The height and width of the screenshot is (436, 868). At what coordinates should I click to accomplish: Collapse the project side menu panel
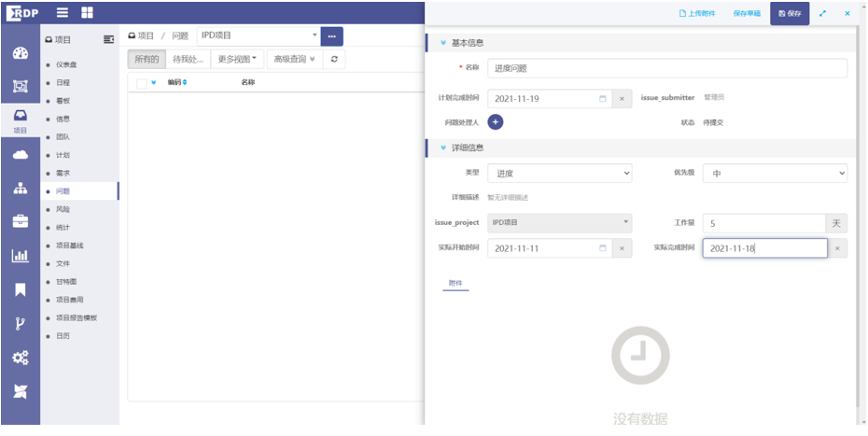108,38
